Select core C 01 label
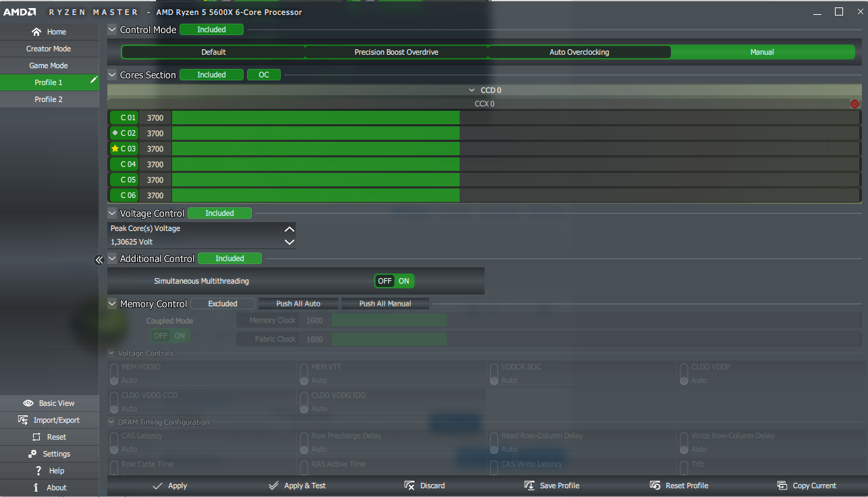 (124, 117)
